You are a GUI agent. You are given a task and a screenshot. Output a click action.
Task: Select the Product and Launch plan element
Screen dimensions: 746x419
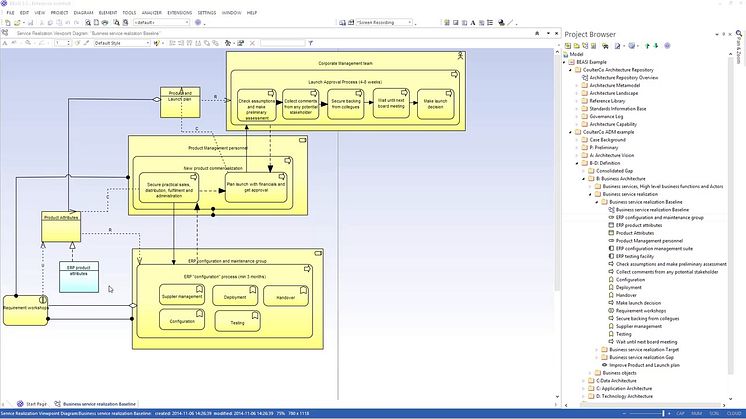pyautogui.click(x=180, y=102)
